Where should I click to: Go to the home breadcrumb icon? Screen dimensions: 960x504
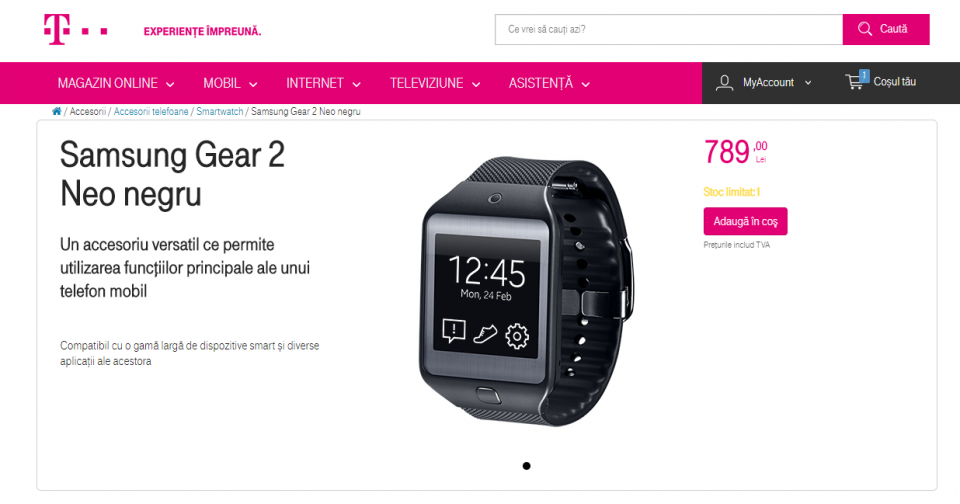click(x=57, y=111)
